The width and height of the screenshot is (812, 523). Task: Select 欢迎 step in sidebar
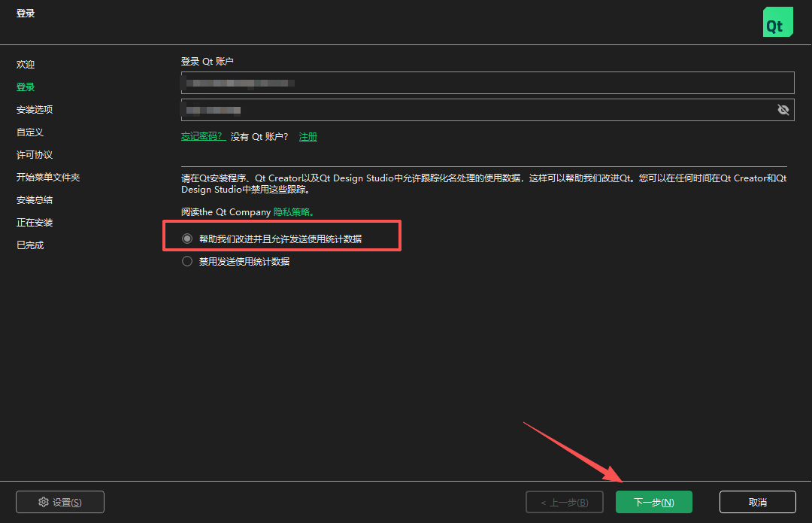coord(26,64)
